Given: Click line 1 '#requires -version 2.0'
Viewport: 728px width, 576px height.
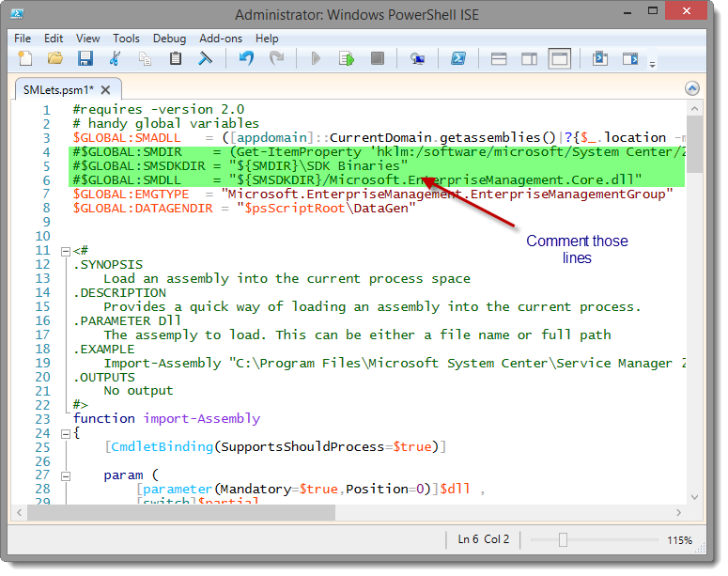Looking at the screenshot, I should [x=159, y=110].
